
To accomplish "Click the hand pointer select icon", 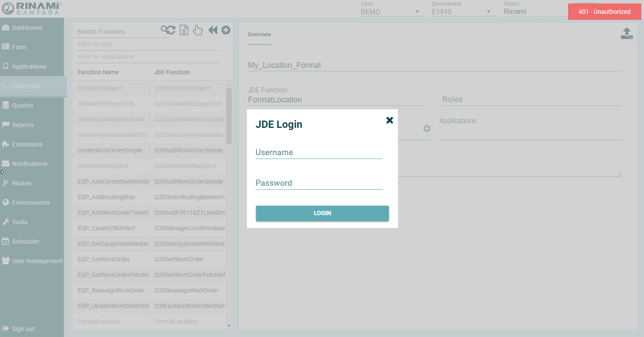I will pos(198,30).
